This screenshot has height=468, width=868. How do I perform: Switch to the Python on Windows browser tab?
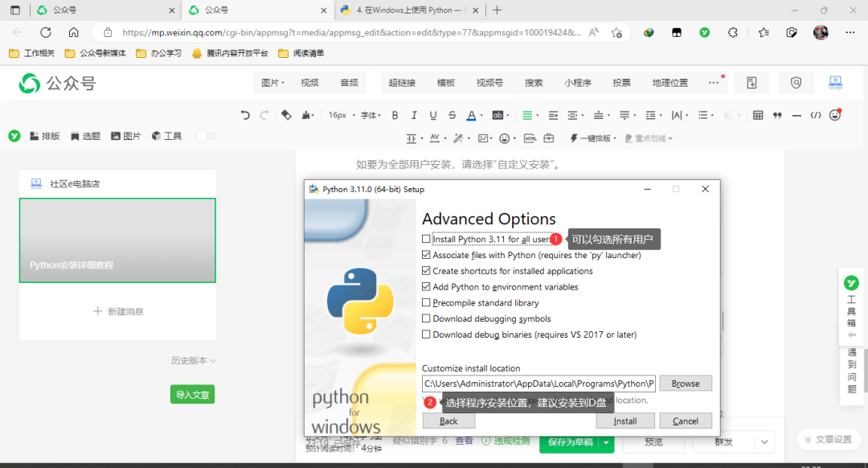click(410, 10)
